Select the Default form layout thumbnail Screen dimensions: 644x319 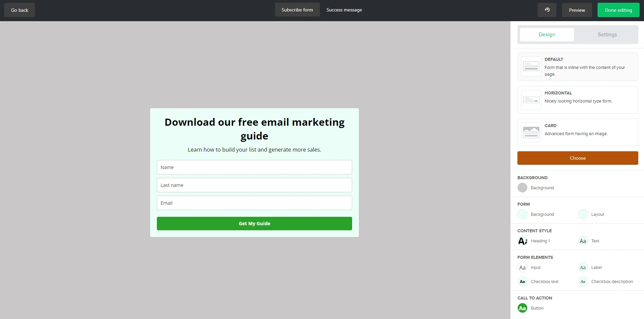point(531,66)
